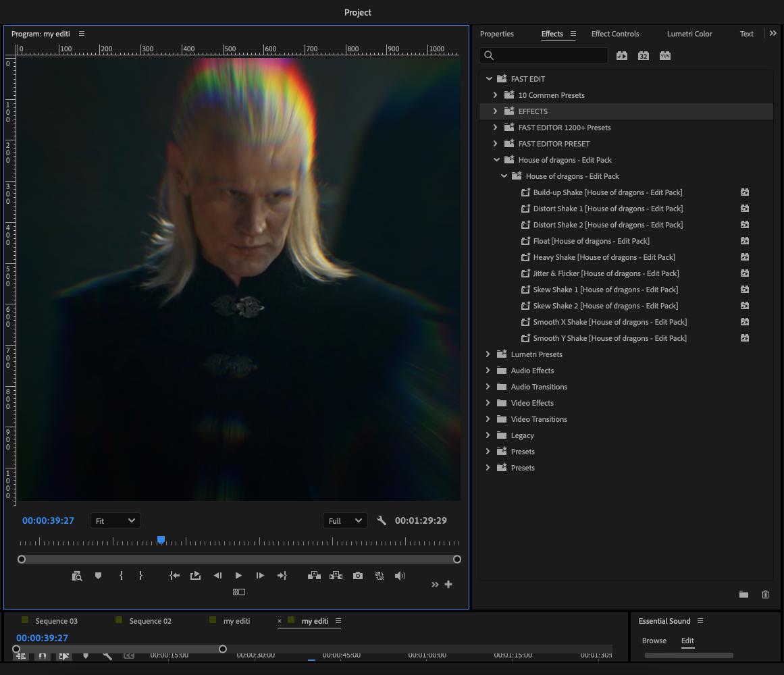784x675 pixels.
Task: Open the Button Editor plus icon
Action: point(448,584)
